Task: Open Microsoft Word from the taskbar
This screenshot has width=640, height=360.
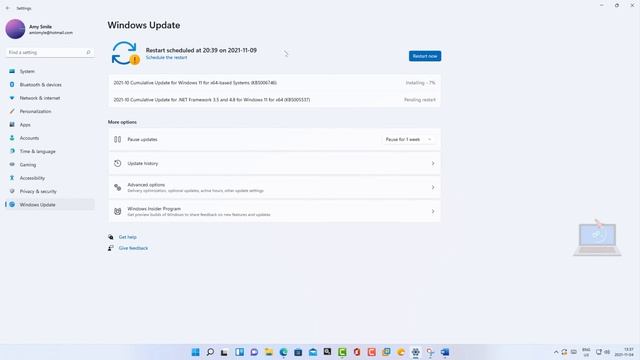Action: point(445,352)
